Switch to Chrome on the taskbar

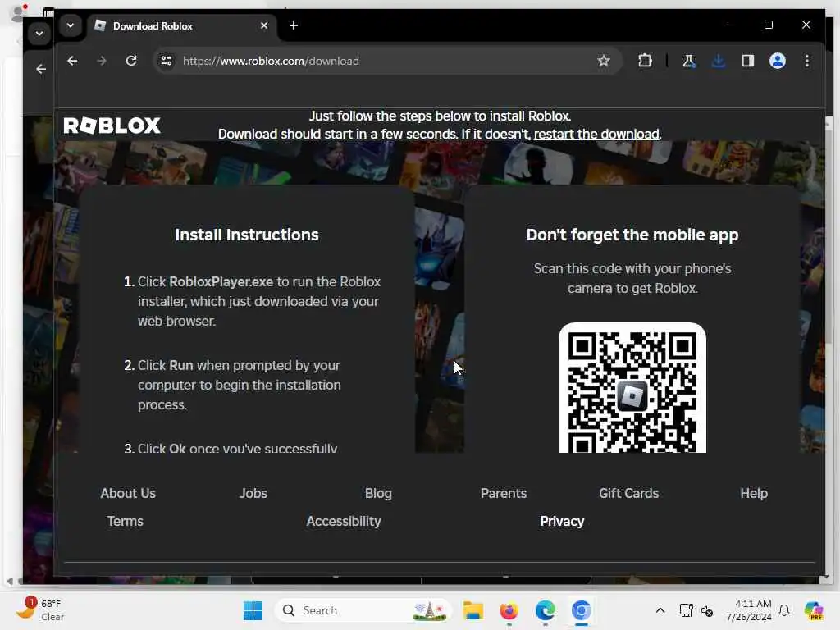(582, 610)
